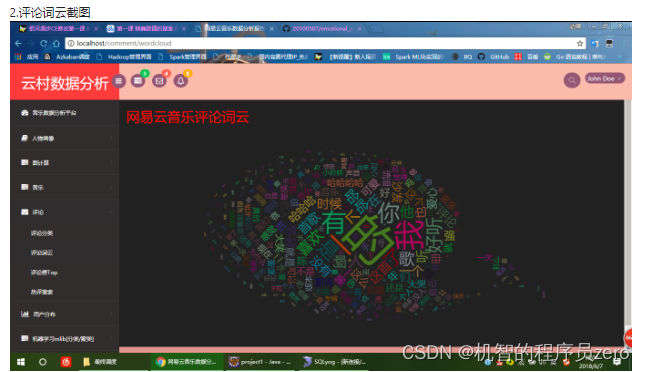Click the 用户分布 chart icon
The width and height of the screenshot is (645, 372).
25,314
